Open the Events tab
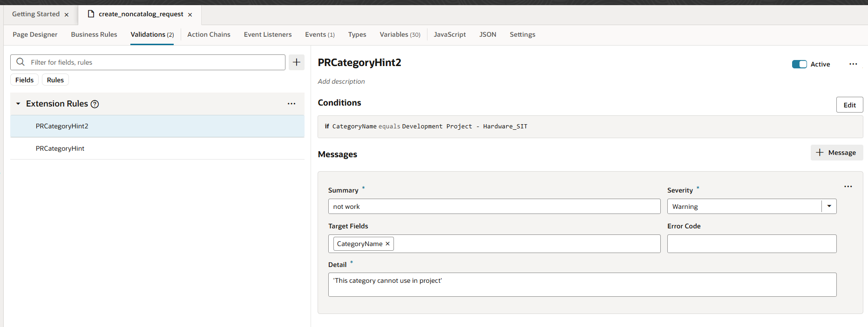The height and width of the screenshot is (327, 868). [x=320, y=34]
